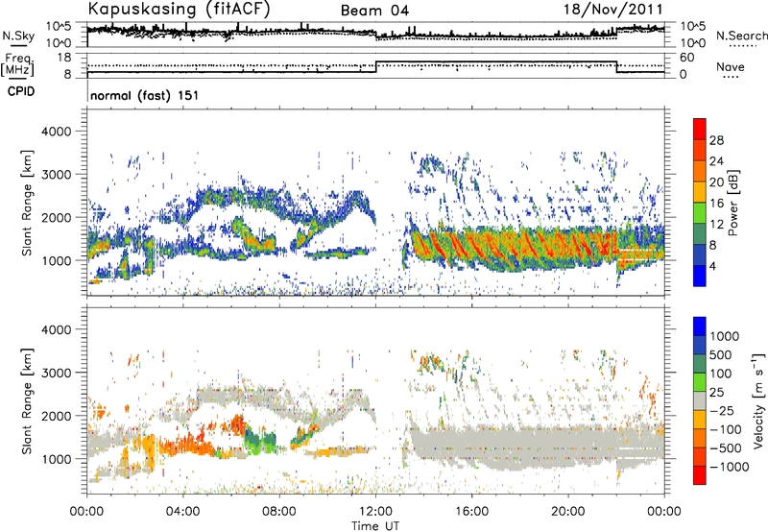Click the "25" label on the Velocity colorbar

coord(716,393)
